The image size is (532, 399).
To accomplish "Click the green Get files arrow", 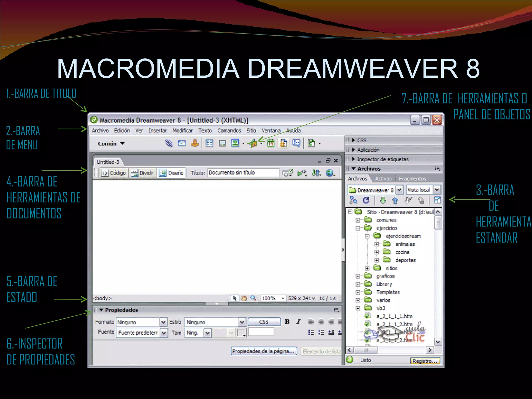I will tap(383, 200).
